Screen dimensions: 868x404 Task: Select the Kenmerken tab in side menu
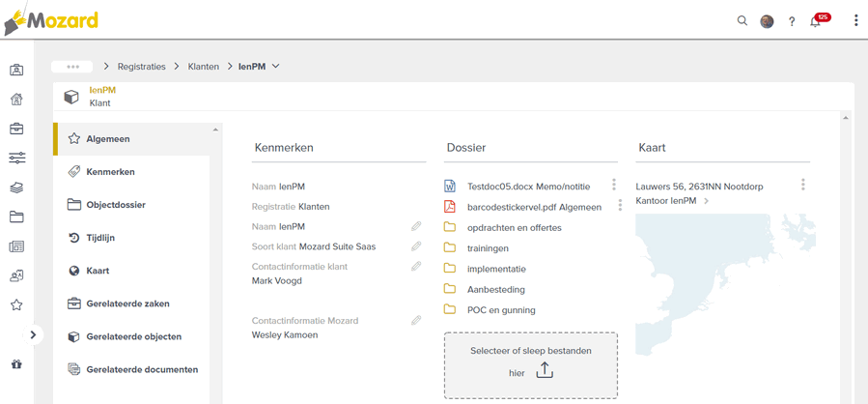[x=131, y=172]
